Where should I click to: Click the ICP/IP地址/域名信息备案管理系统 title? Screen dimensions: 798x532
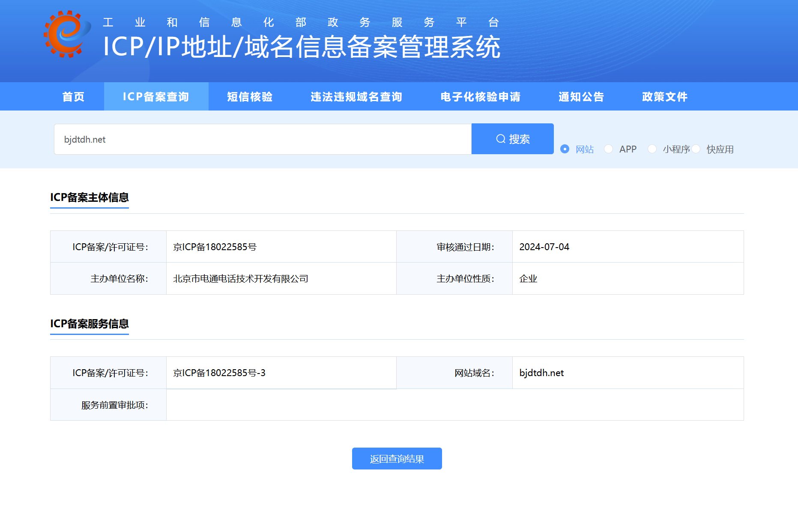[302, 46]
